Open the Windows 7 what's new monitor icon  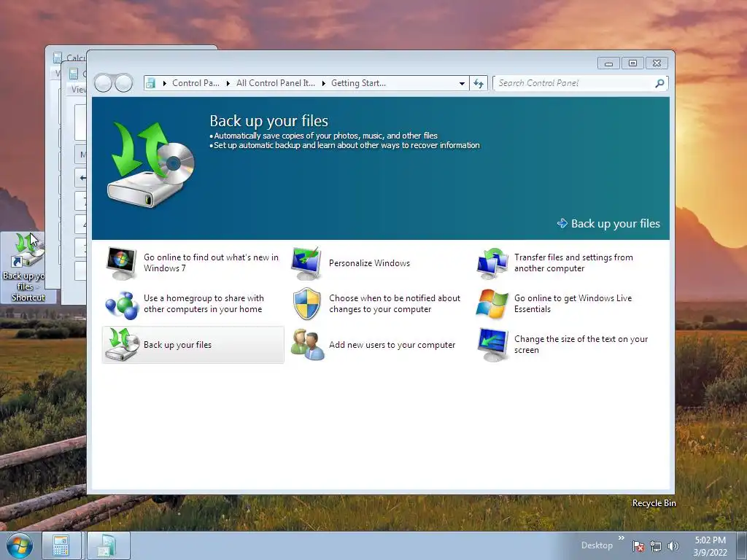click(x=121, y=262)
